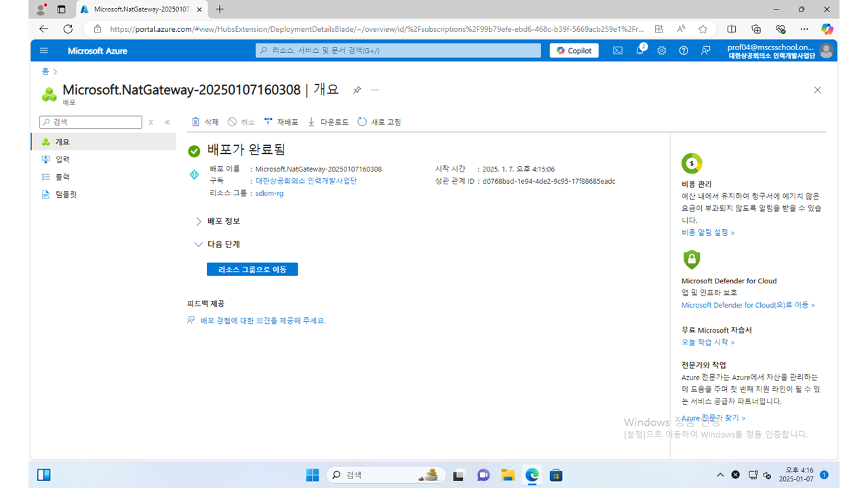Screen dimensions: 868x488
Task: Click the Redeploy (재배포) toolbar button
Action: pos(281,122)
